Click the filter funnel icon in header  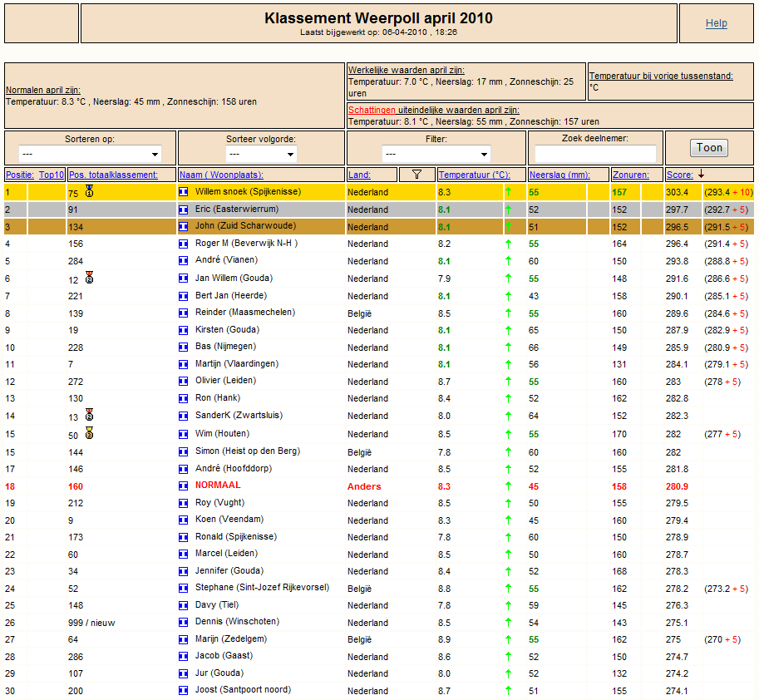(416, 175)
